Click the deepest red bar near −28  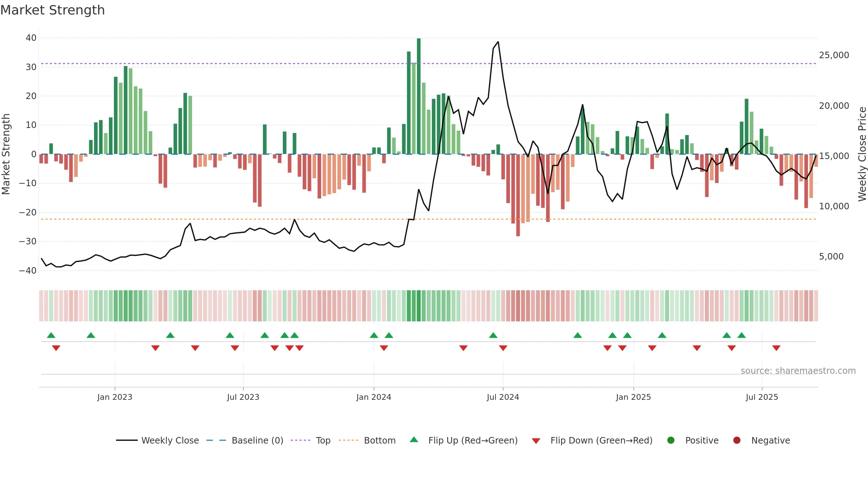(518, 195)
